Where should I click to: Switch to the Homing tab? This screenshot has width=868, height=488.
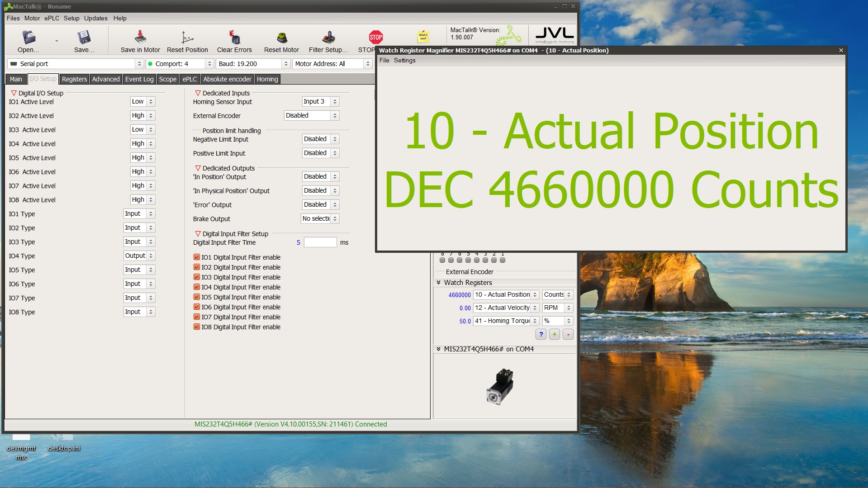point(267,79)
